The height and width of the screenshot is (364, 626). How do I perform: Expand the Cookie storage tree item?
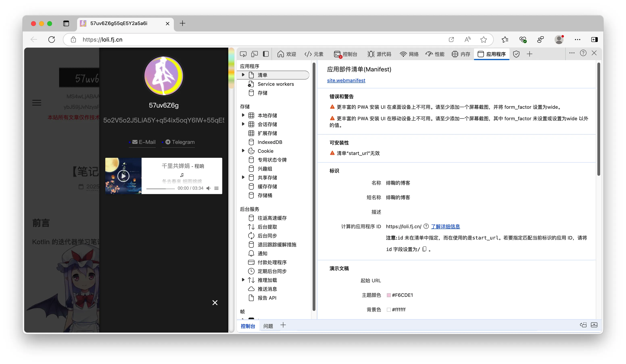pos(243,151)
